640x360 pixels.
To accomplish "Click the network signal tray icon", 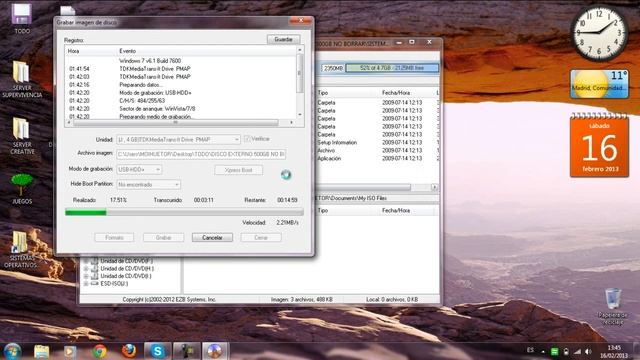I will (577, 351).
